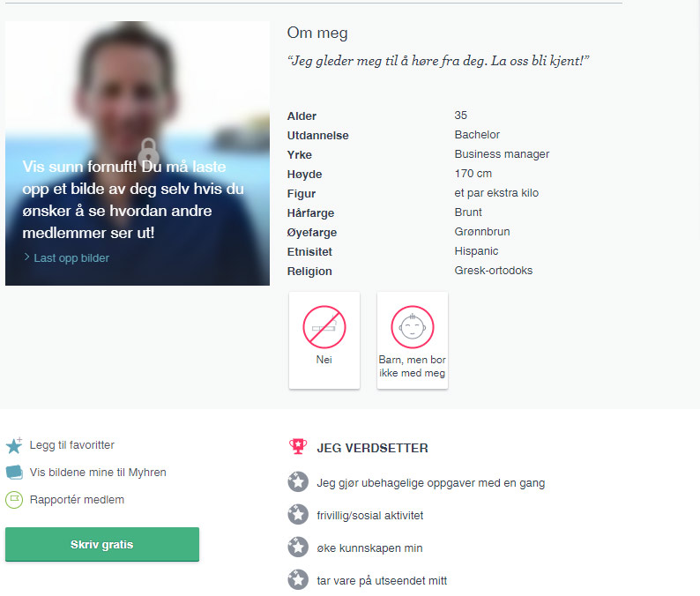Screen dimensions: 700x596
Task: Click the Om meg heading
Action: pos(317,33)
